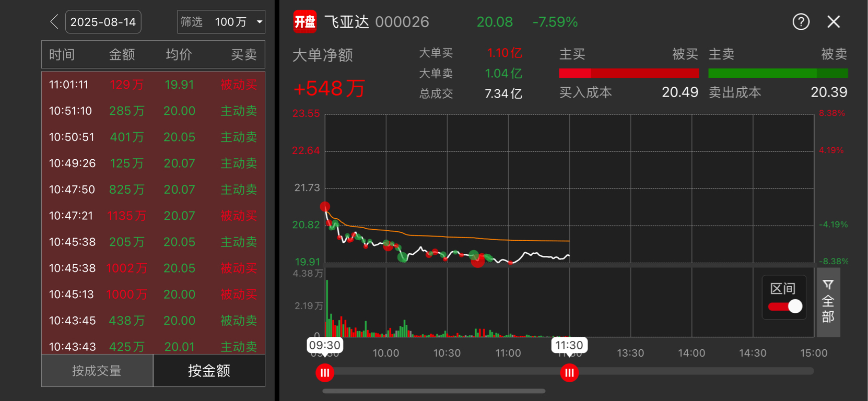
Task: Select the 10:51:10 trade row
Action: coord(154,111)
